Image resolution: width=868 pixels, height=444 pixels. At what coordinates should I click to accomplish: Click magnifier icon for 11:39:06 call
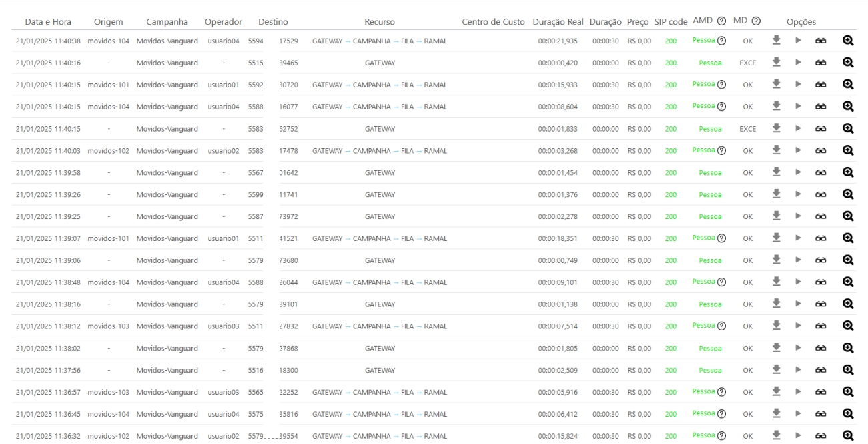click(x=848, y=260)
